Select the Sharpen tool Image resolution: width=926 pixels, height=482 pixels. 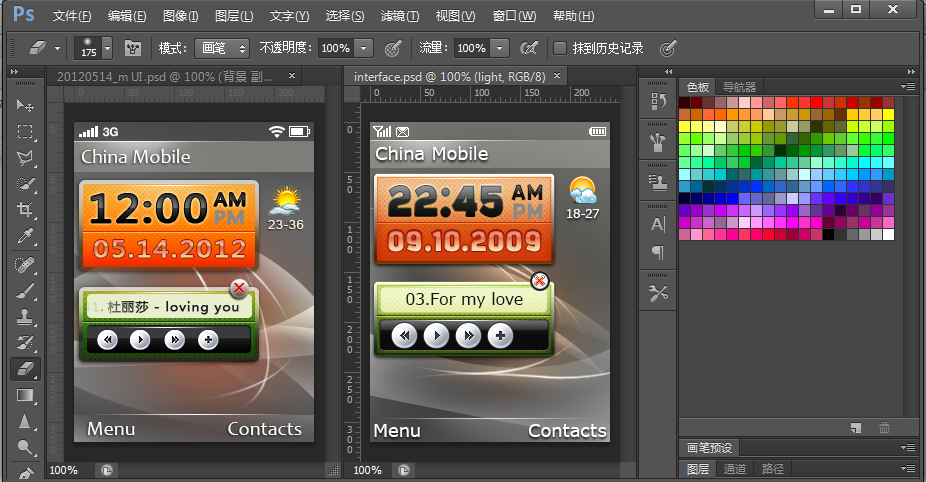pos(25,421)
